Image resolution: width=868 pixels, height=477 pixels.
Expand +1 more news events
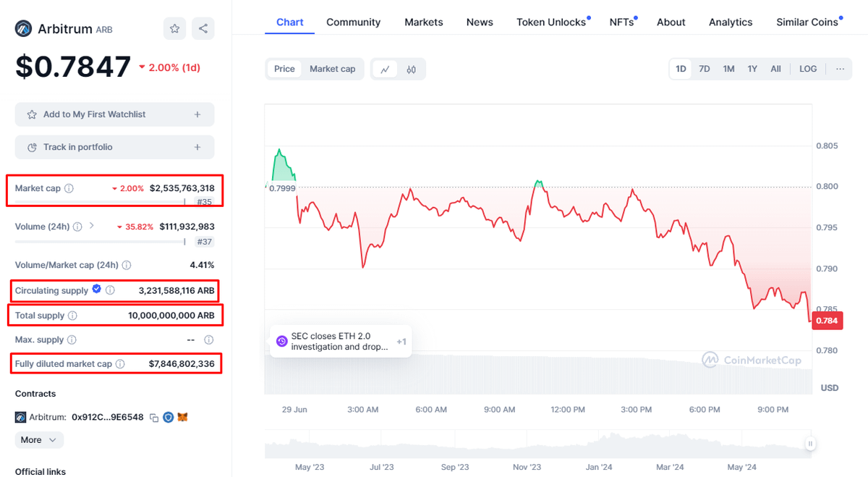tap(401, 342)
